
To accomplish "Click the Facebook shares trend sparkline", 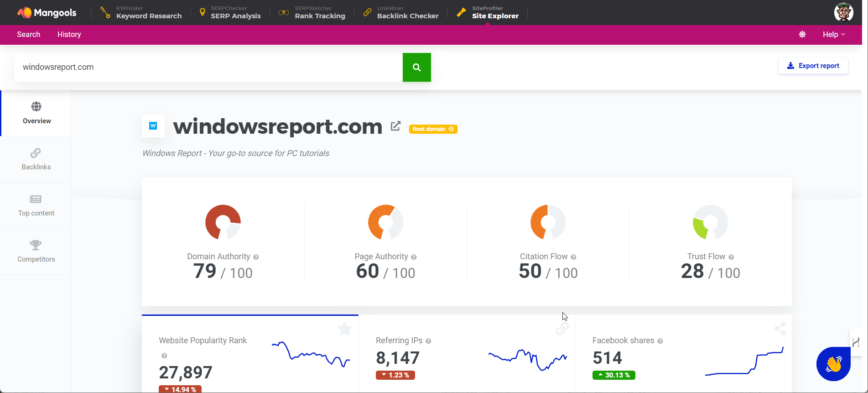I will 744,362.
